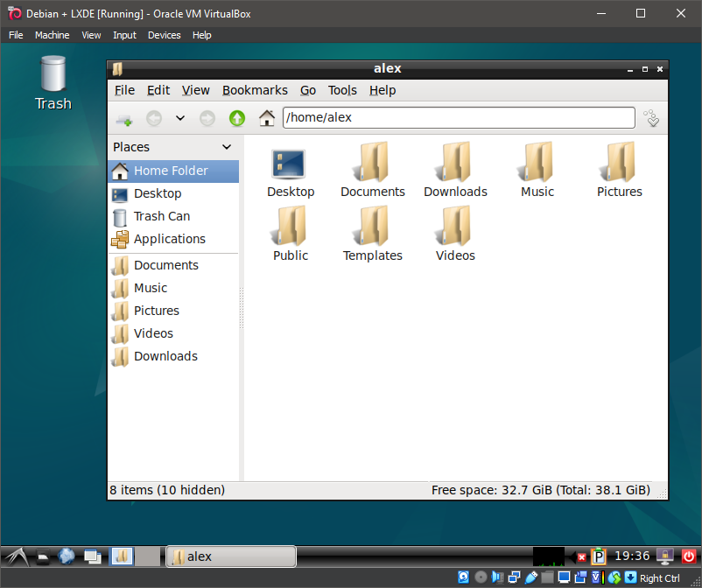Open a new tab in file manager
The width and height of the screenshot is (702, 588).
123,117
